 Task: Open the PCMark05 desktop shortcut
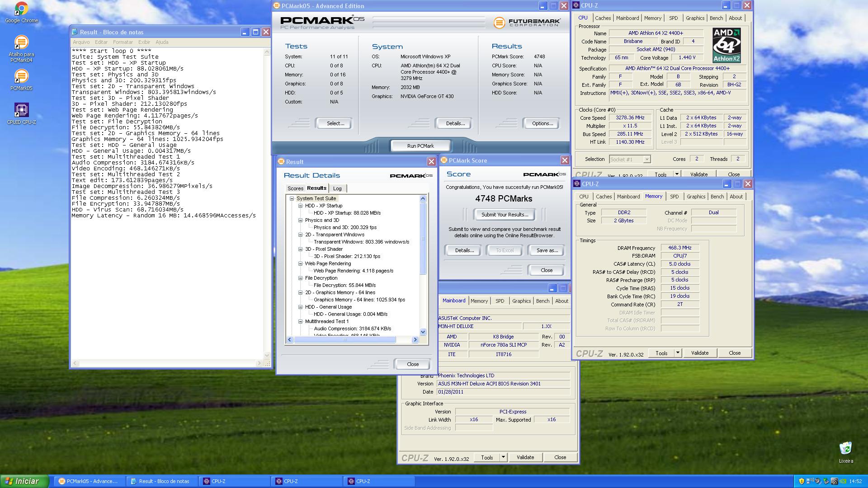[x=21, y=80]
